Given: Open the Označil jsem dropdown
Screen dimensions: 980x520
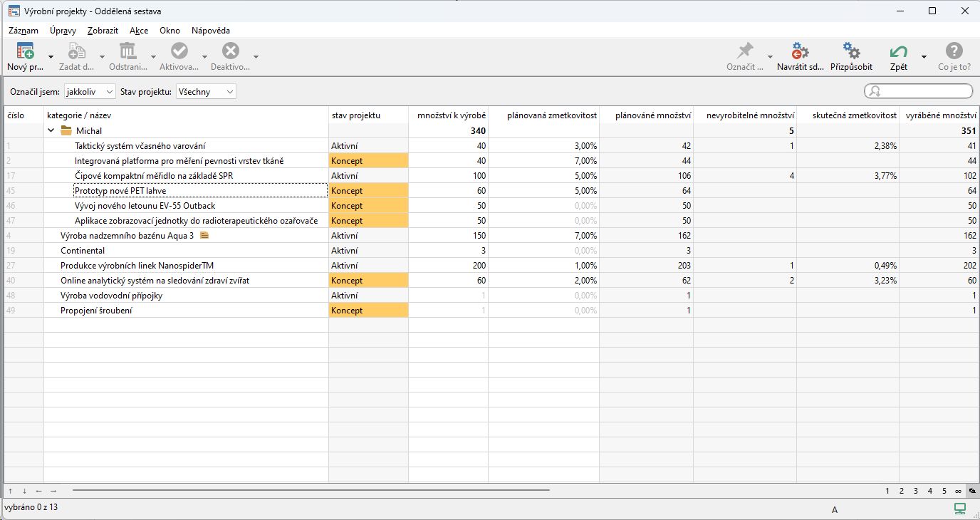Looking at the screenshot, I should (89, 92).
